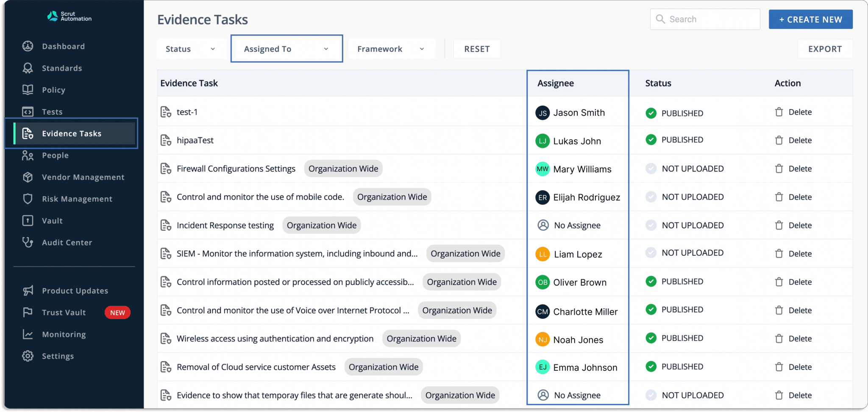This screenshot has height=412, width=868.
Task: Click No Assignee icon for Incident Response testing
Action: (x=543, y=225)
